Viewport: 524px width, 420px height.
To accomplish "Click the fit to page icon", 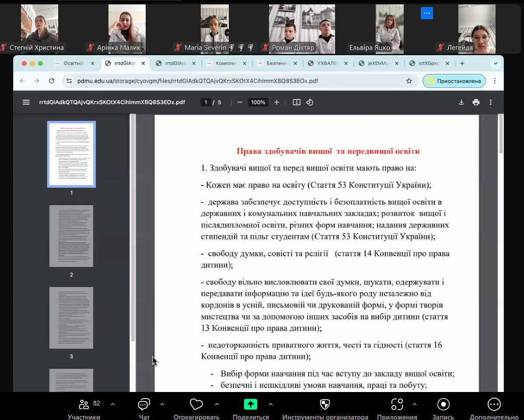I will [297, 102].
